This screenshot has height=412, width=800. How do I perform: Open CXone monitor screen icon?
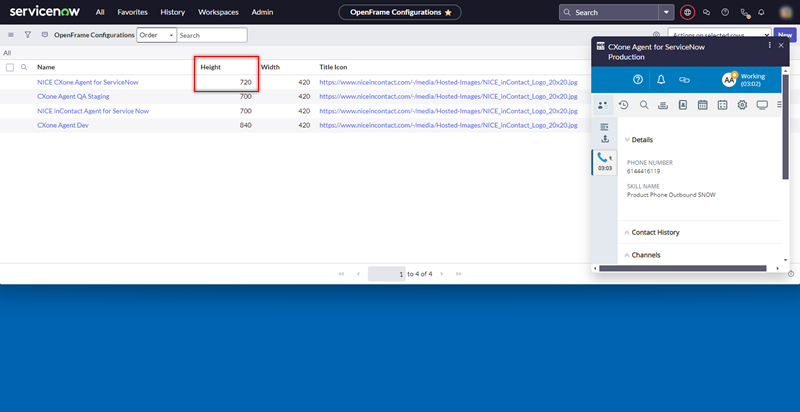pos(762,105)
